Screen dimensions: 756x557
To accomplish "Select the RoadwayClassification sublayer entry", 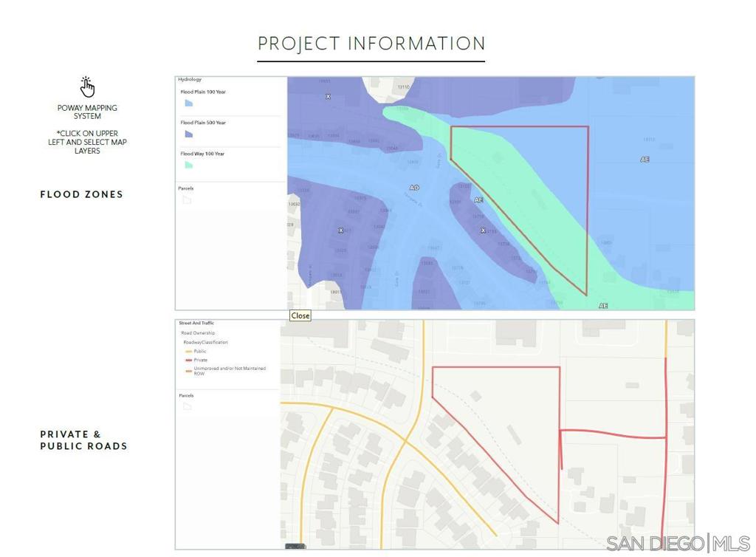I will pyautogui.click(x=205, y=343).
